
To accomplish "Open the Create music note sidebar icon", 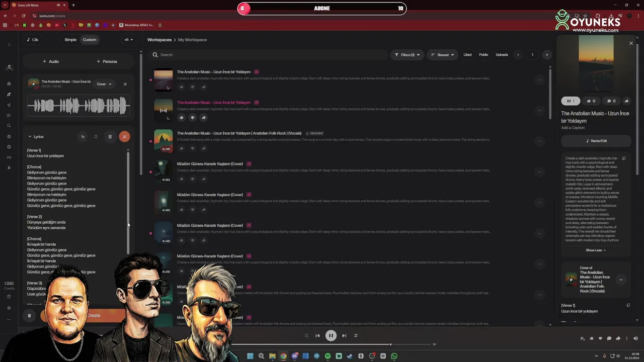I will (9, 94).
